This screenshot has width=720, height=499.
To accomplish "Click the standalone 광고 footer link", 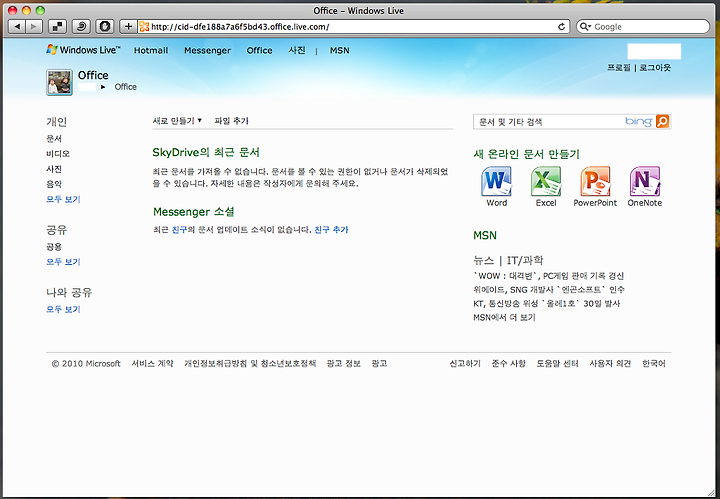I will (x=379, y=364).
